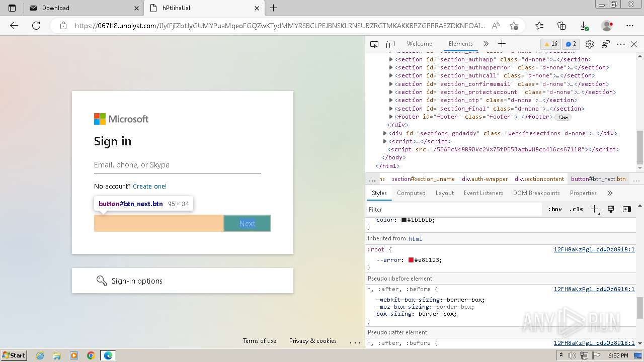Close the DevTools panel
The width and height of the screenshot is (644, 362).
pos(634,44)
